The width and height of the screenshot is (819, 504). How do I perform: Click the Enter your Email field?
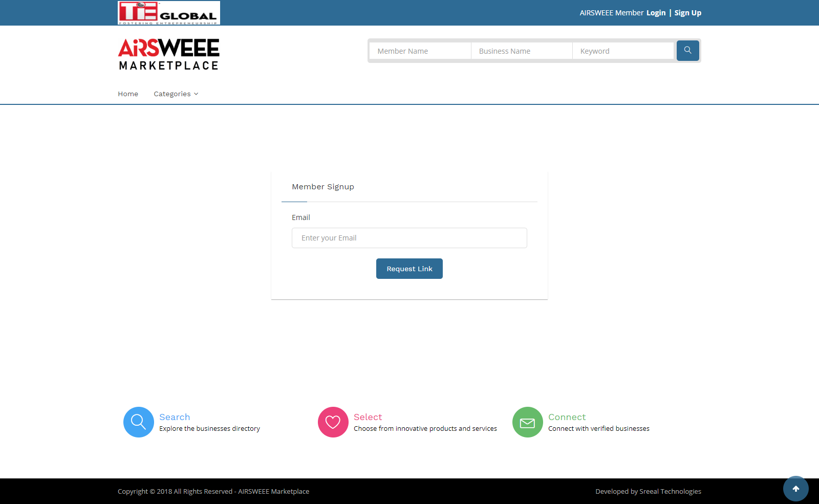tap(409, 238)
